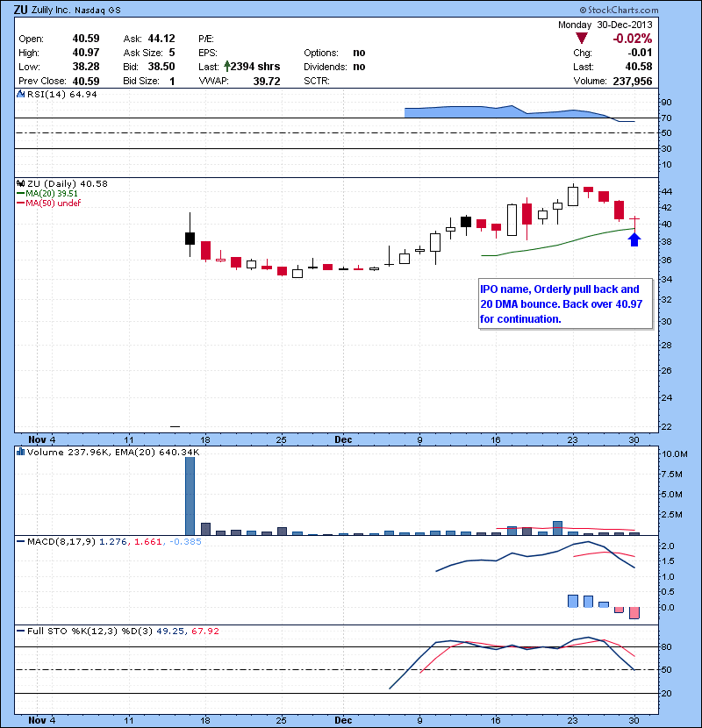Click the 90 label on the RSI scale

666,102
